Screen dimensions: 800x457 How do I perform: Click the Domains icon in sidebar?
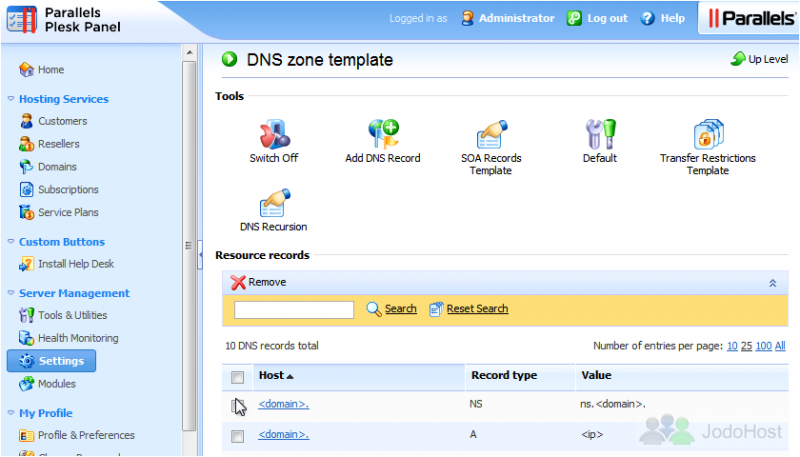[x=27, y=167]
